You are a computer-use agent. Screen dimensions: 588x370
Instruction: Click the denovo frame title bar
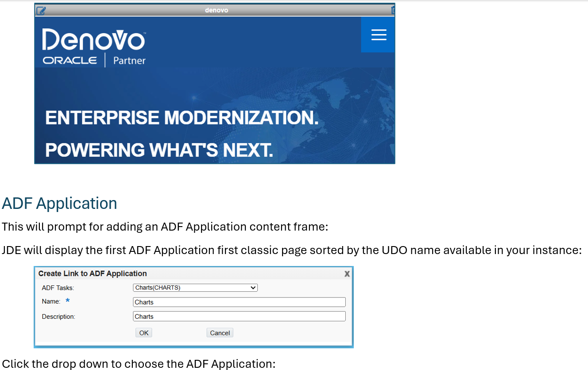[x=217, y=10]
